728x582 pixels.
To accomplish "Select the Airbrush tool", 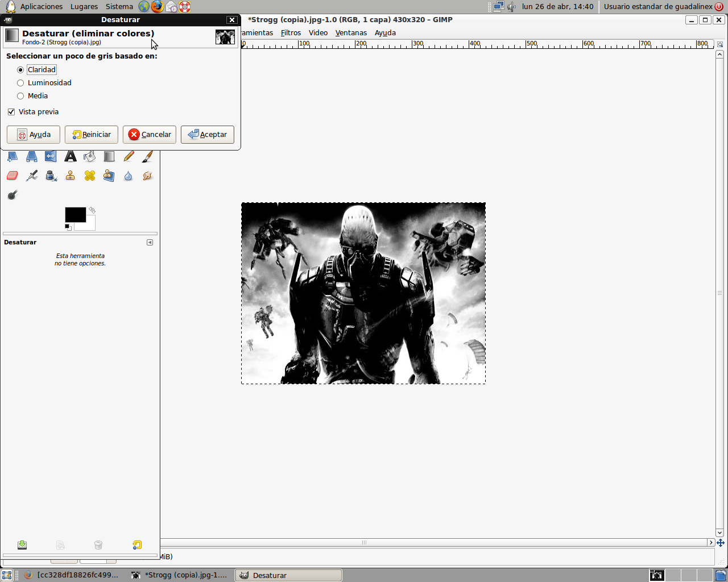I will pyautogui.click(x=32, y=176).
